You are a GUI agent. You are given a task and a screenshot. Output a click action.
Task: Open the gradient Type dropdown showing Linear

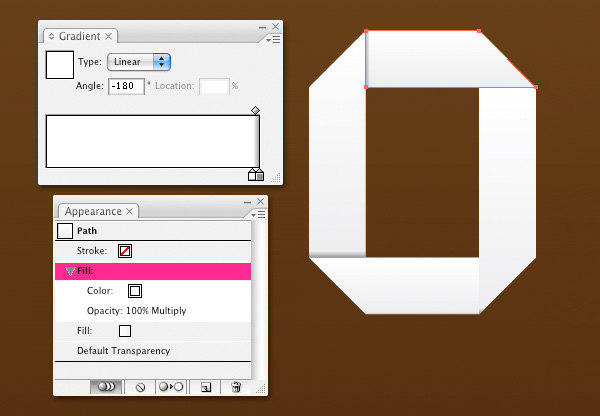(139, 62)
